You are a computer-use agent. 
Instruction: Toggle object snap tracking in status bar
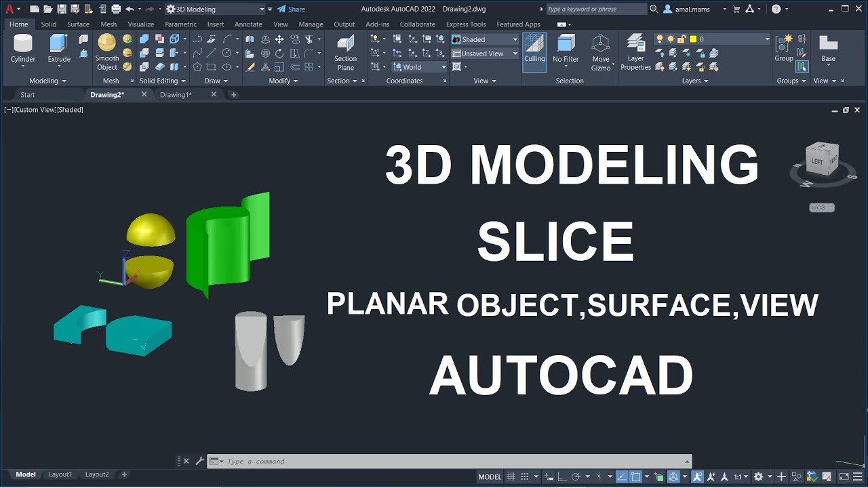(x=622, y=476)
